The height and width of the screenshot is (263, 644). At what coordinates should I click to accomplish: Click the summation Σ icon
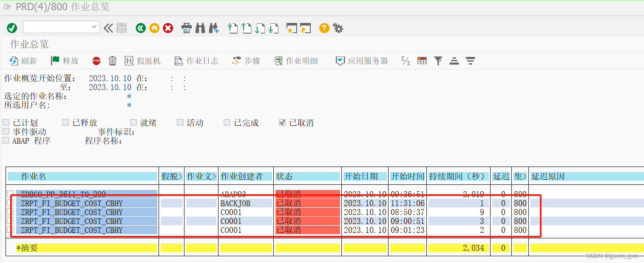pos(405,60)
